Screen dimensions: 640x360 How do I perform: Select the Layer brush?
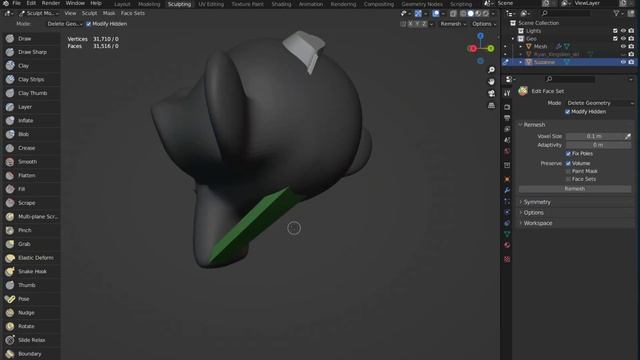pos(32,107)
